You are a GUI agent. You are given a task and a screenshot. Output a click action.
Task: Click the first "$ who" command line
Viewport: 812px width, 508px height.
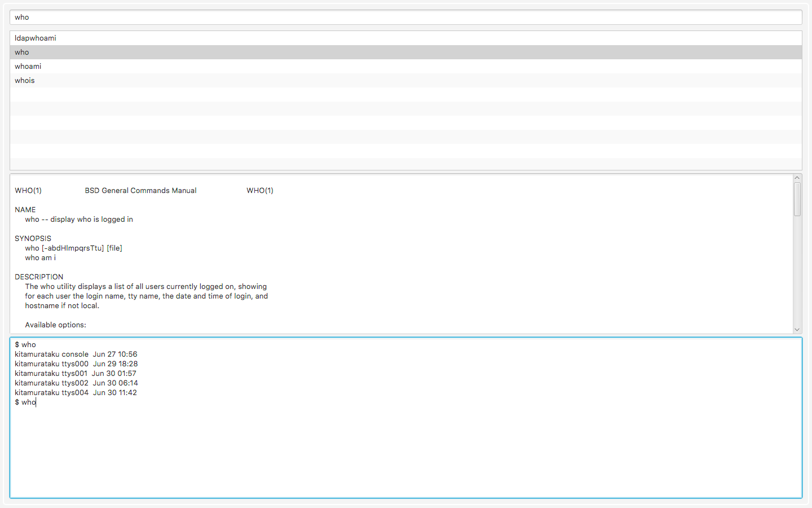[x=25, y=344]
